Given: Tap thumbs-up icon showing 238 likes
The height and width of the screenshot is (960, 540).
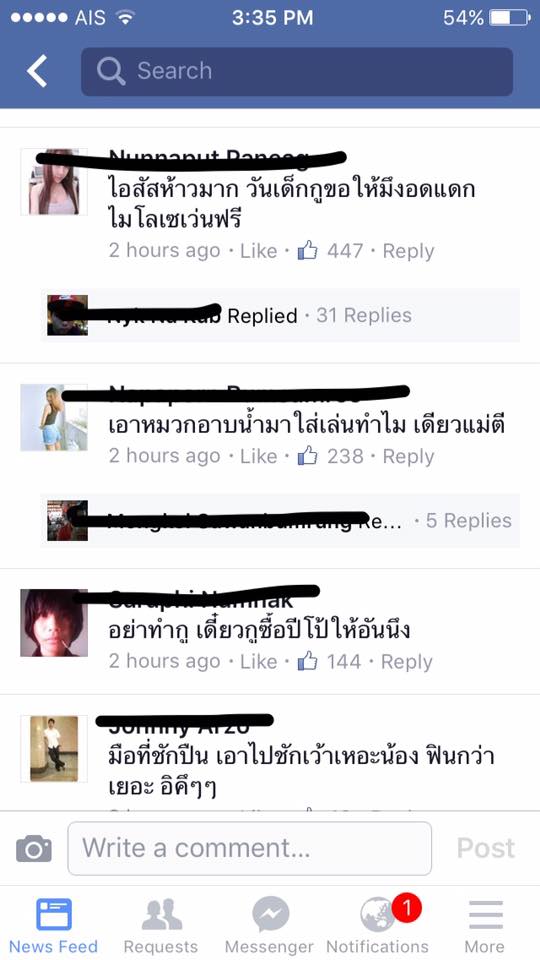Looking at the screenshot, I should point(307,456).
